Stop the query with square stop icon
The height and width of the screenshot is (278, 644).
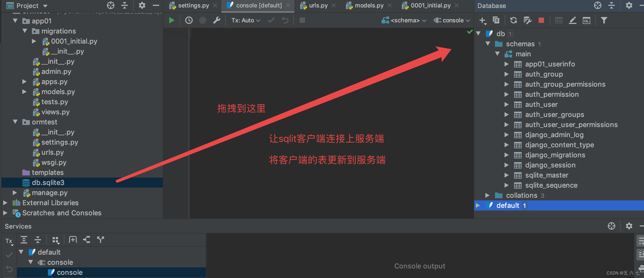point(302,20)
